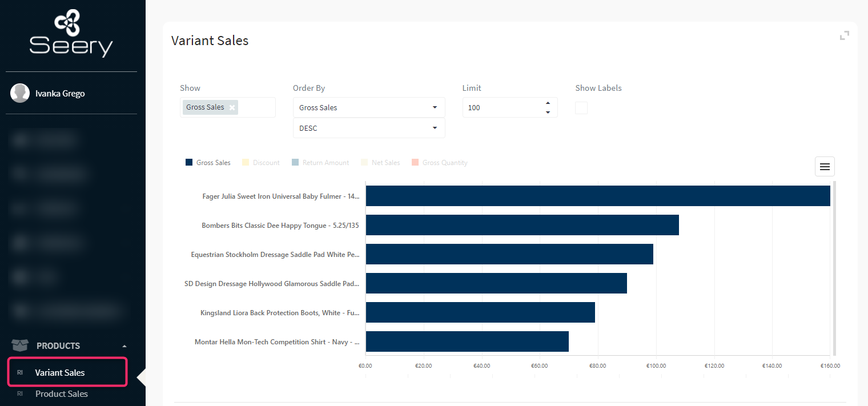Click the Seery logo
Screen dimensions: 868x406
tap(71, 33)
